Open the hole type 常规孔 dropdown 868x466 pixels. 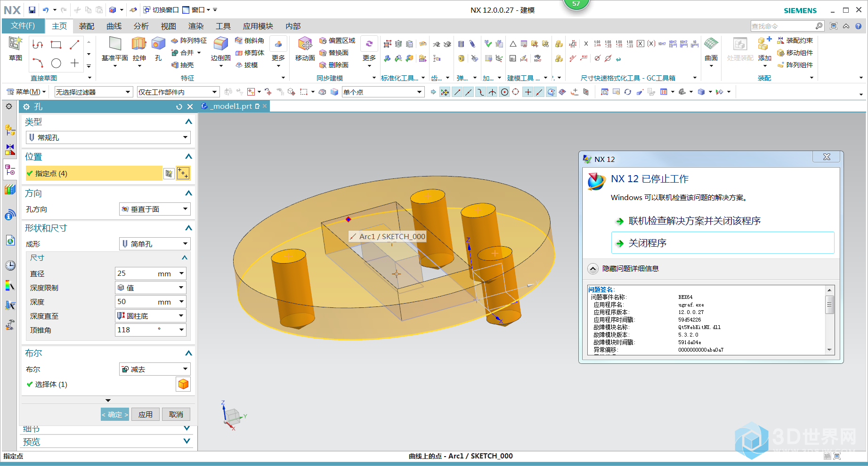point(108,137)
